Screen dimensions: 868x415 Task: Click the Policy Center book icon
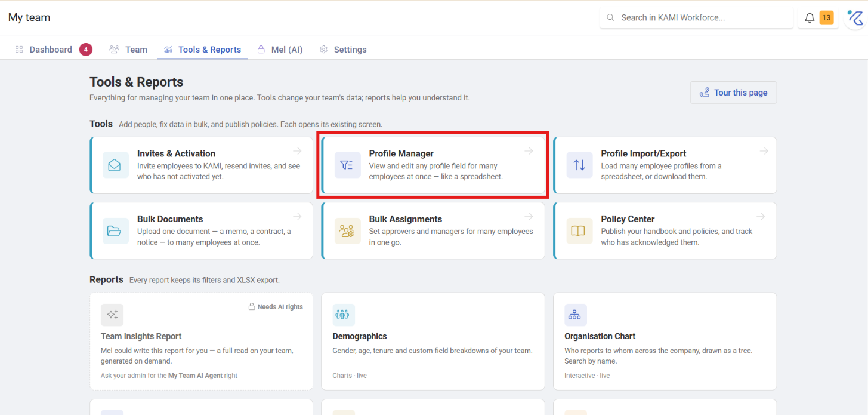(579, 231)
